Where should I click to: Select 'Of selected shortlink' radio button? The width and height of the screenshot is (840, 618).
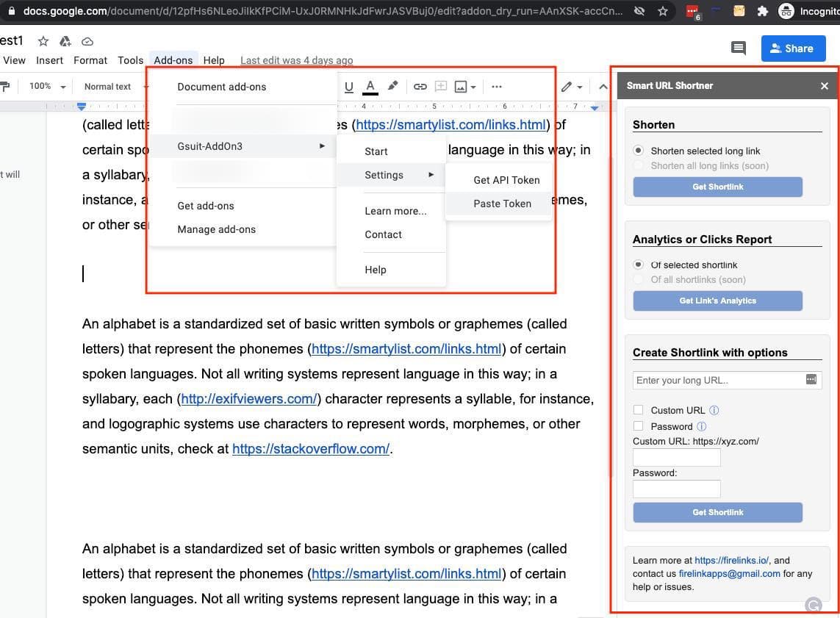click(638, 265)
